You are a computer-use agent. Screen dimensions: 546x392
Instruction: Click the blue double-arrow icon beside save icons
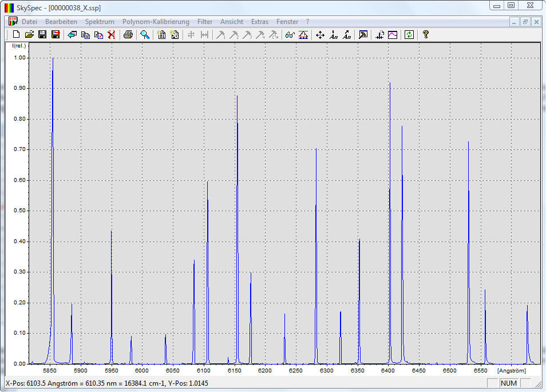[72, 34]
